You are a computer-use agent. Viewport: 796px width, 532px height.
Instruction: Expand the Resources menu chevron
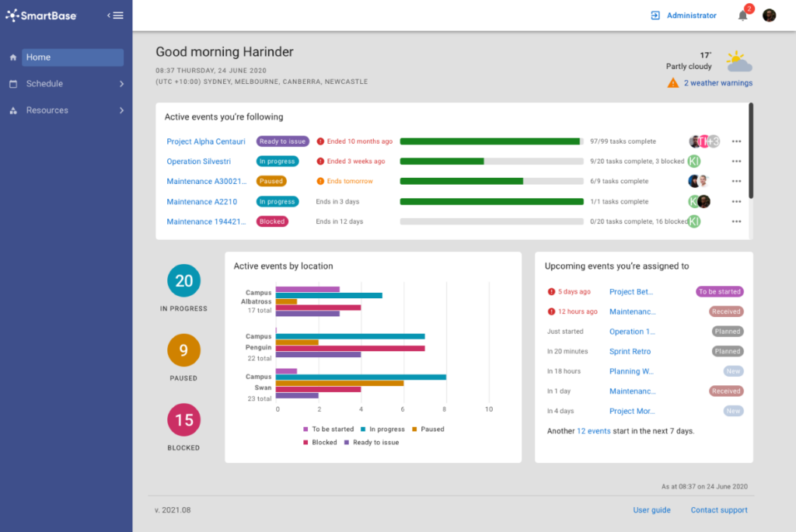click(121, 110)
